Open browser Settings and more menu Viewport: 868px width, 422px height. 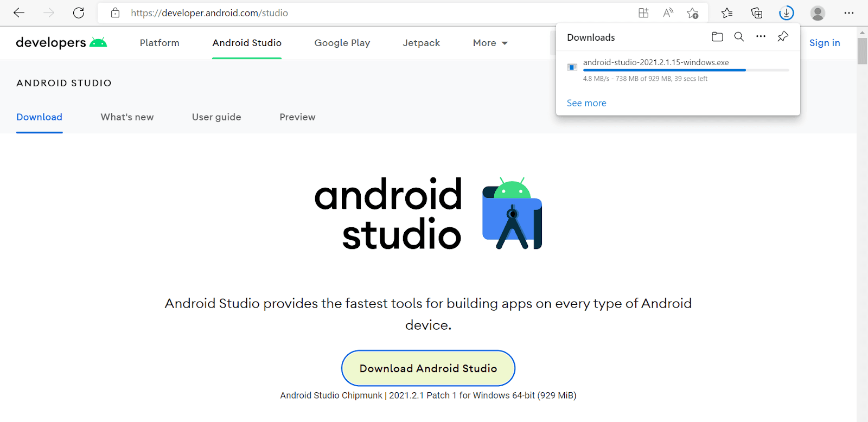(x=849, y=13)
